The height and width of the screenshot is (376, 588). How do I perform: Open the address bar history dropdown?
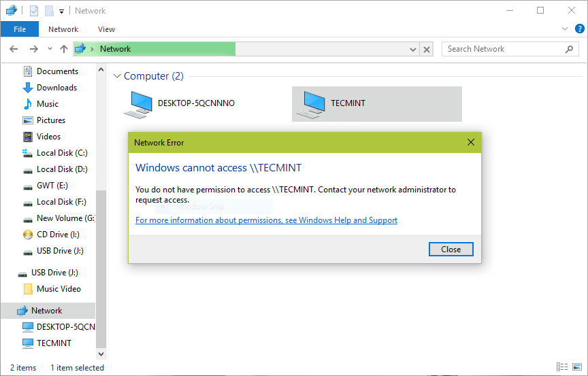point(413,49)
